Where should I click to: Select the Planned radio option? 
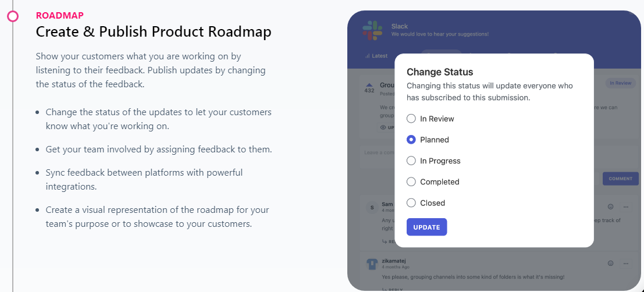(411, 140)
